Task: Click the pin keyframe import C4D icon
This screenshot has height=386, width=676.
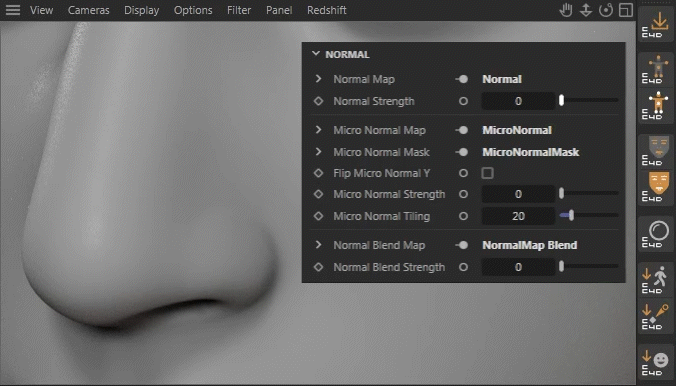Action: pos(656,316)
